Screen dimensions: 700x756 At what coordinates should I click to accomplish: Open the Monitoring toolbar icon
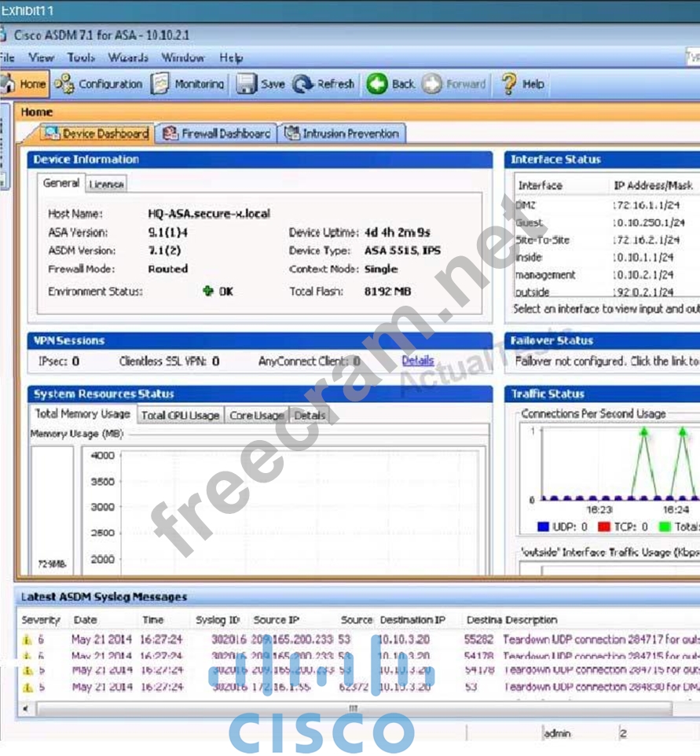point(160,84)
